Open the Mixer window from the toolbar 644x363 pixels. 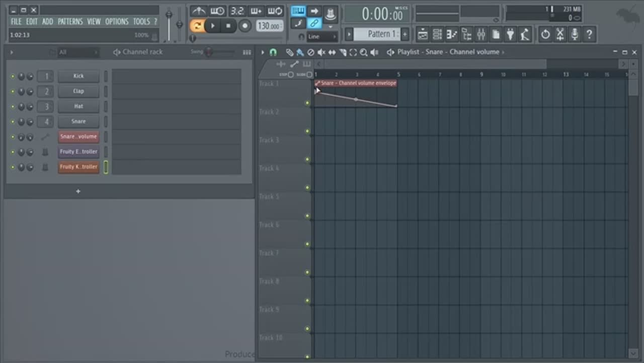pyautogui.click(x=481, y=34)
